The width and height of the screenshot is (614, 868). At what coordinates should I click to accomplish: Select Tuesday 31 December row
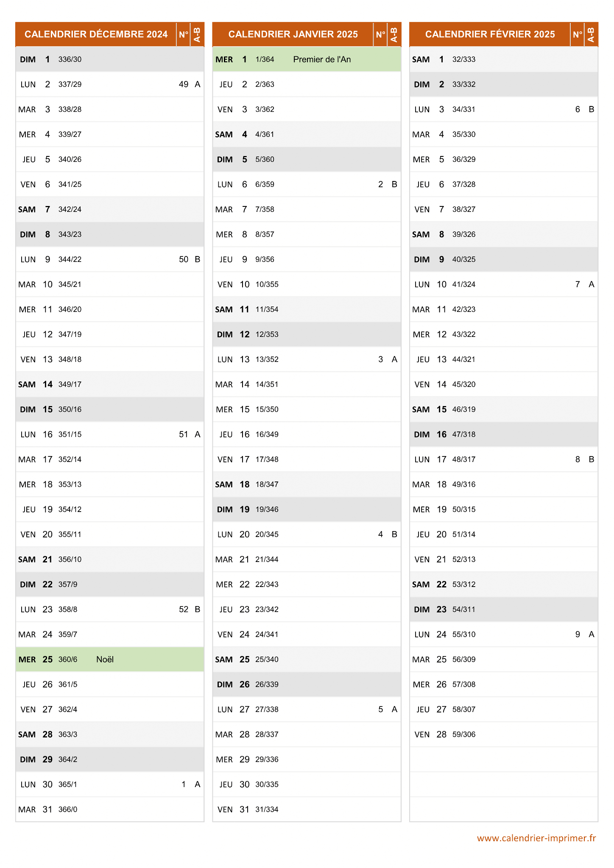tap(110, 810)
